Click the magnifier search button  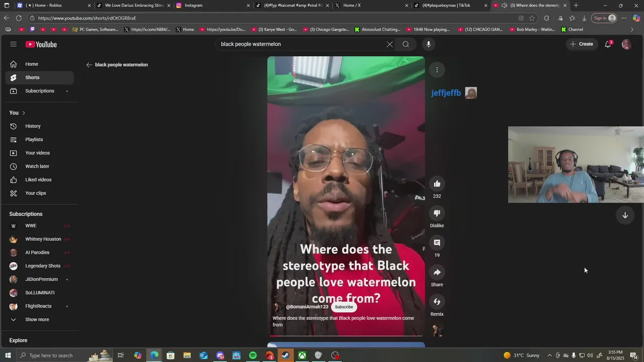406,44
